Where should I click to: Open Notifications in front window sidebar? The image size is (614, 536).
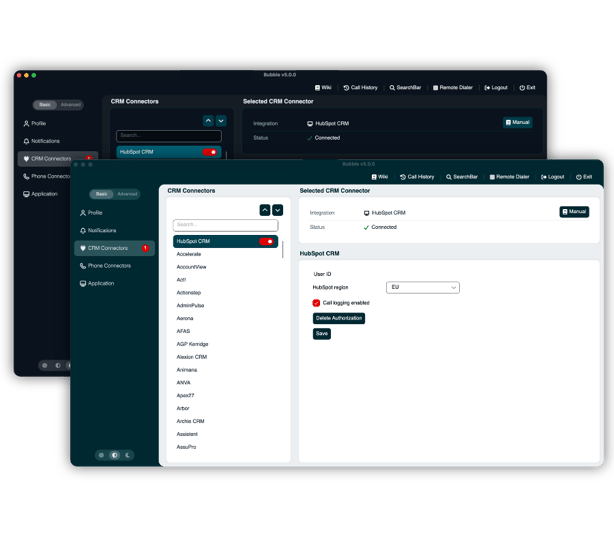tap(98, 230)
